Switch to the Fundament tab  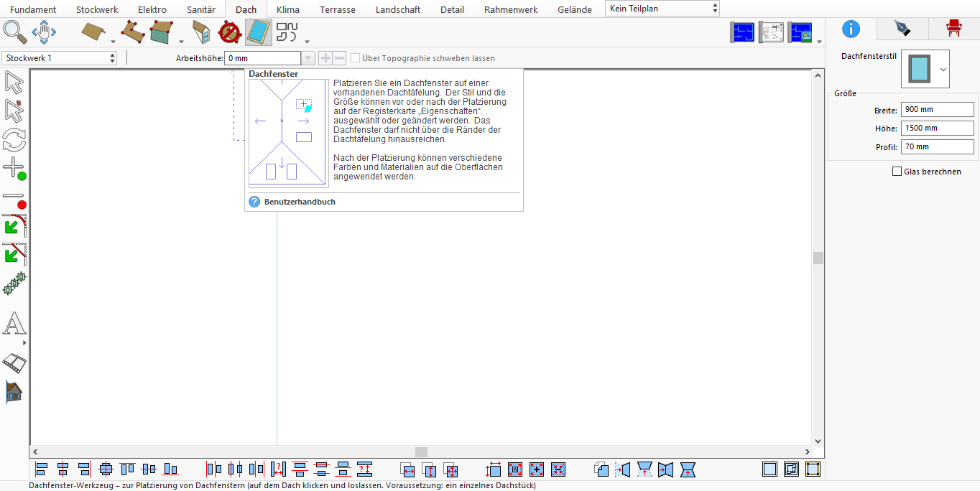pos(33,9)
